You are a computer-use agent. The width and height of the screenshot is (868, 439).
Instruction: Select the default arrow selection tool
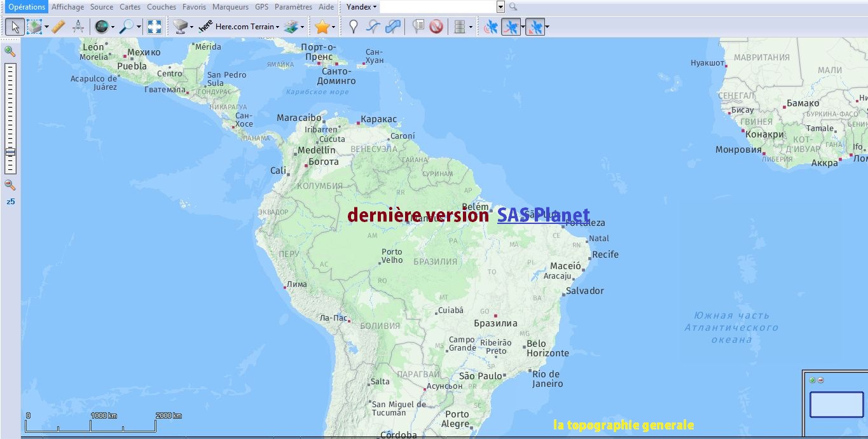15,26
